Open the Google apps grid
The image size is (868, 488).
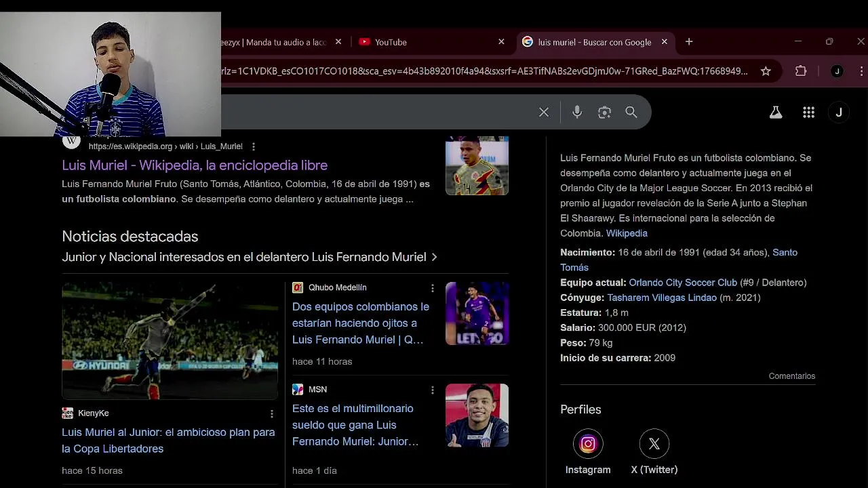[x=808, y=113]
